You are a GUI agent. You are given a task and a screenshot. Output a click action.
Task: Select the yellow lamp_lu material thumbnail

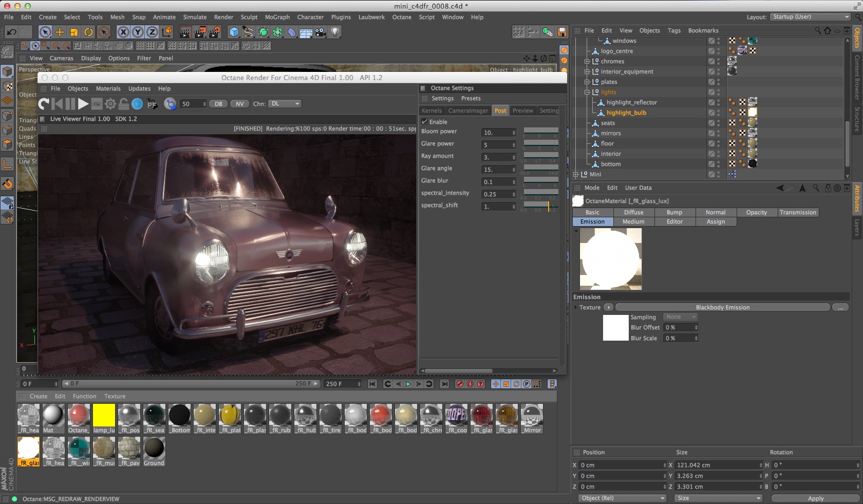click(104, 415)
